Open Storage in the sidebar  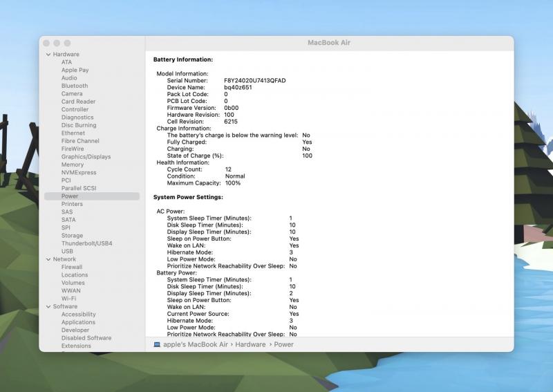[x=72, y=235]
